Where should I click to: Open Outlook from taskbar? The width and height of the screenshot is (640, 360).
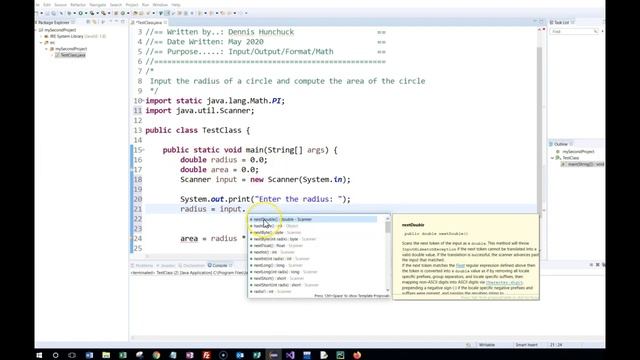(240, 355)
